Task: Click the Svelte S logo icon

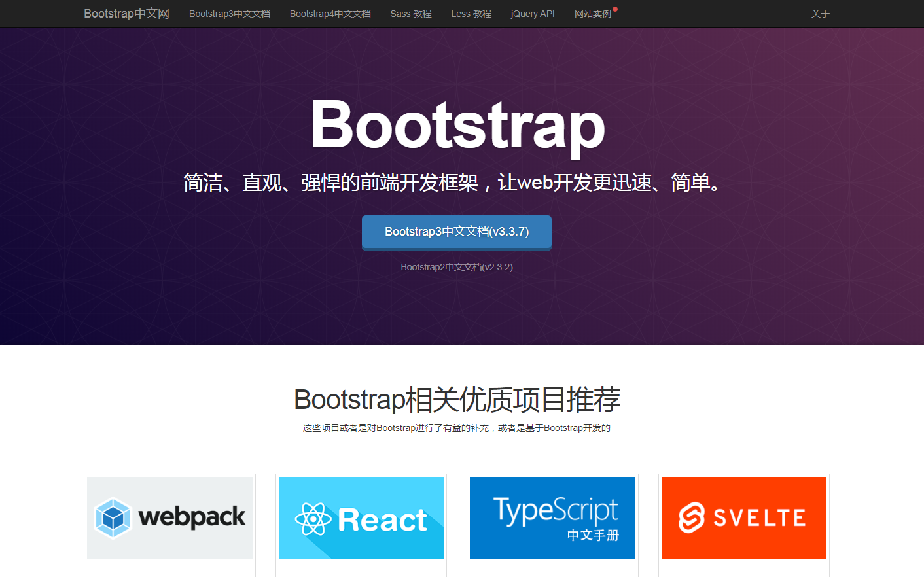Action: (692, 518)
